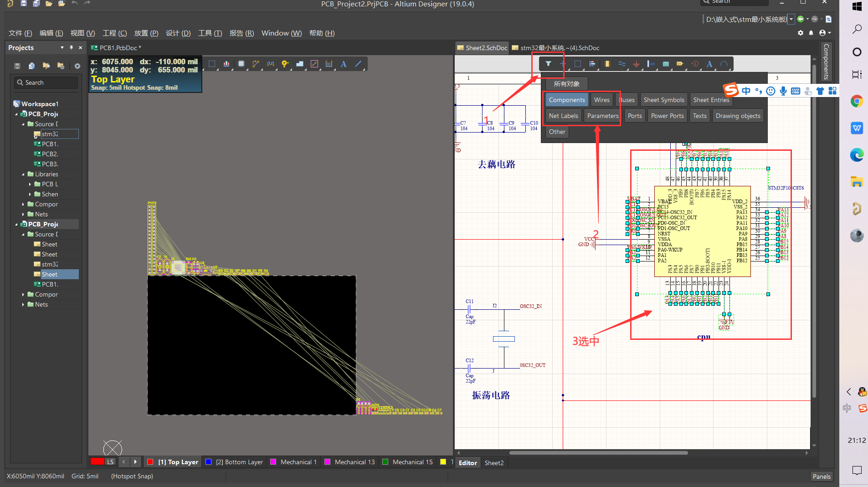Toggle the Power Ports selection filter
868x487 pixels.
click(x=667, y=116)
